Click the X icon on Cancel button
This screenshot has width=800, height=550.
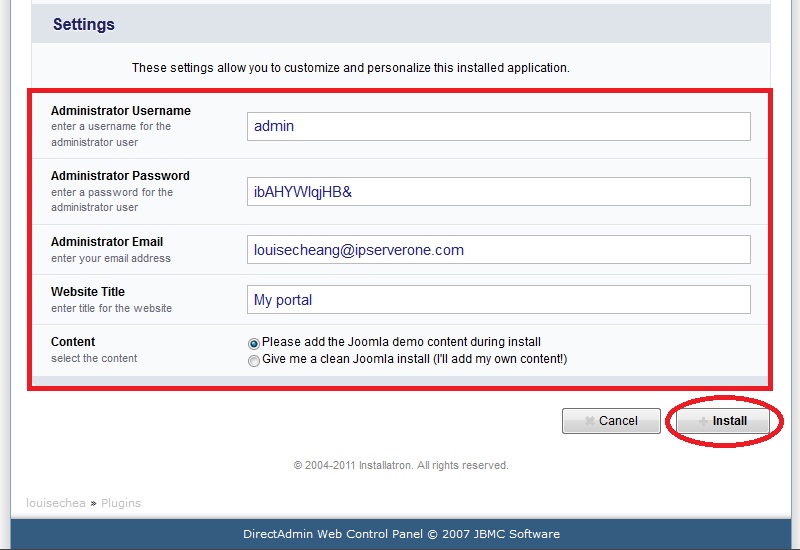589,421
